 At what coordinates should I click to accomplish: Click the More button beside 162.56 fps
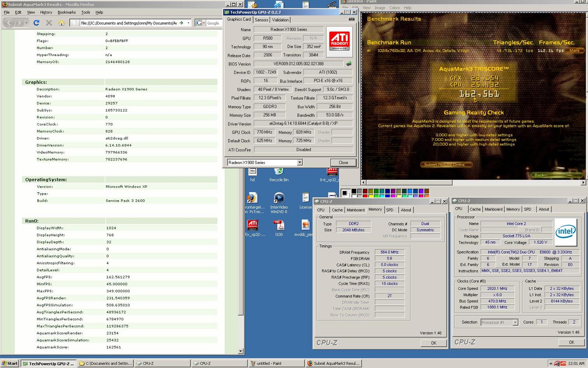574,51
